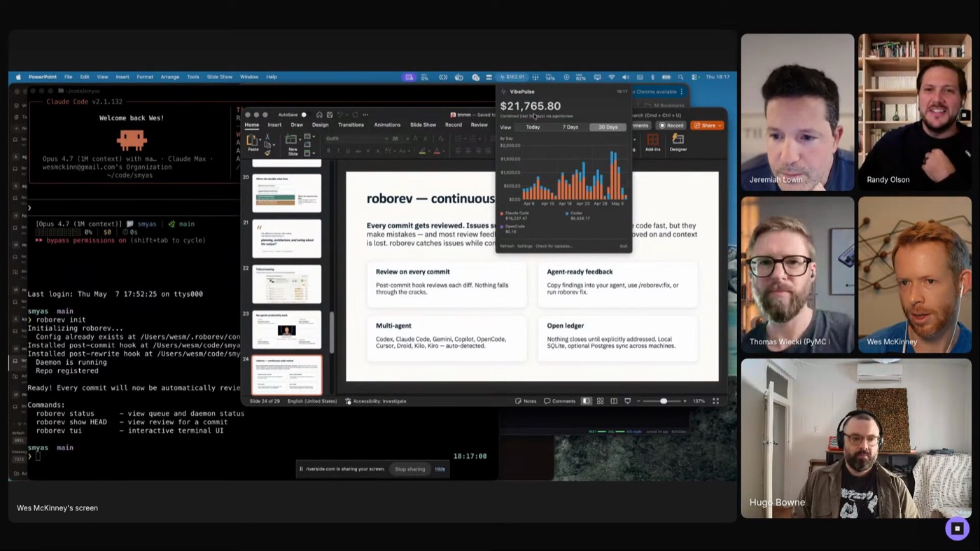Screen dimensions: 980x551
Task: Click Refresh in VibePulse footer
Action: 507,246
